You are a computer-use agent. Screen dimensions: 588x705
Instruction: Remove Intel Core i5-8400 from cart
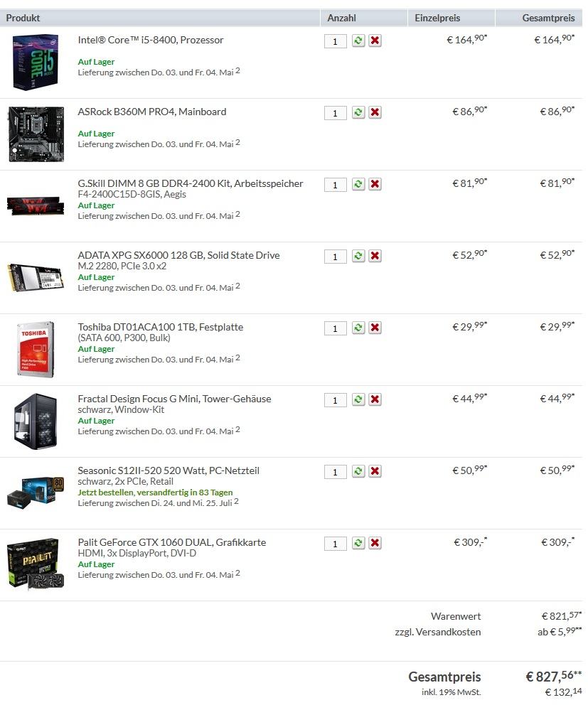tap(375, 41)
